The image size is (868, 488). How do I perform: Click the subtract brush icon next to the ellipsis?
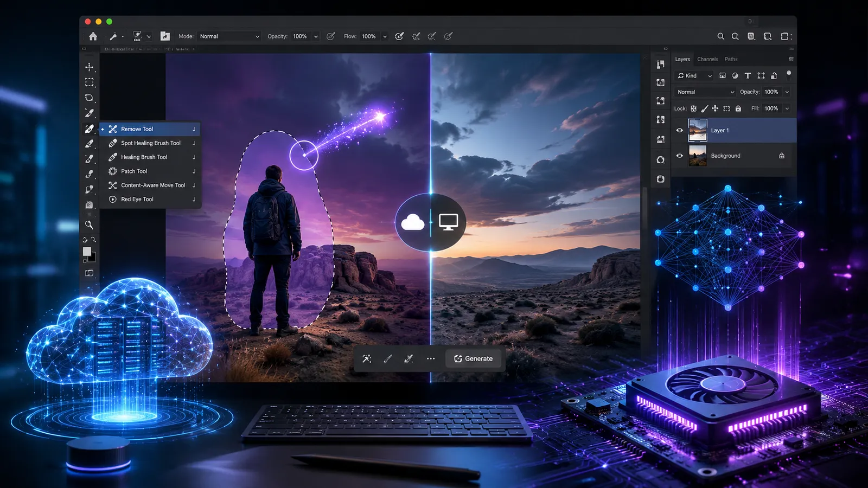point(409,358)
